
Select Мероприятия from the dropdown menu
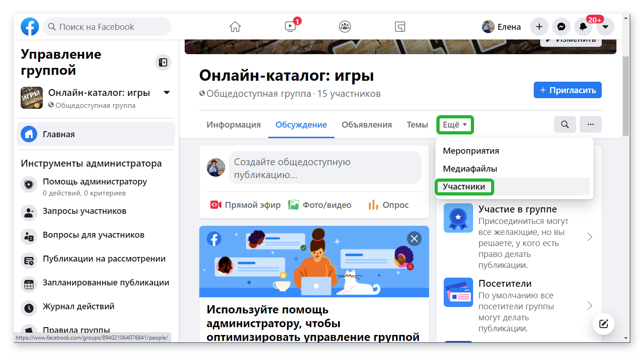tap(471, 151)
